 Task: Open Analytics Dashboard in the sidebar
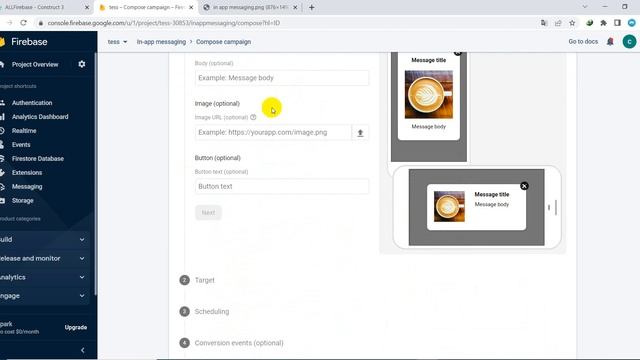tap(40, 117)
